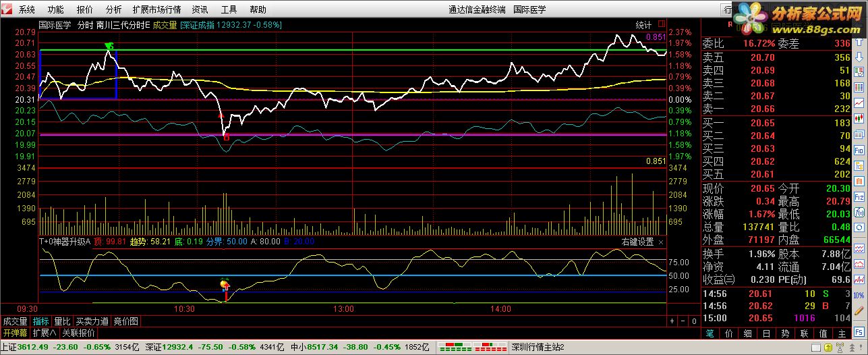The height and width of the screenshot is (355, 868).
Task: Expand the 扩展∧ panel
Action: pos(45,333)
